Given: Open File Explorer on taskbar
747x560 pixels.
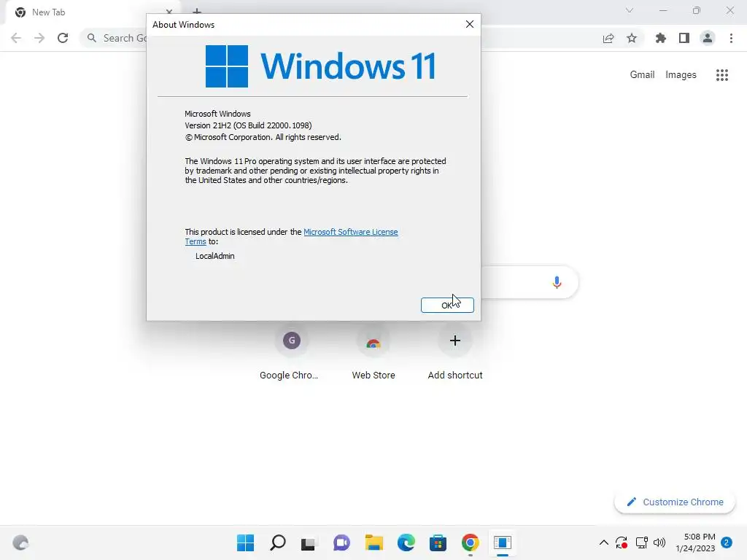Looking at the screenshot, I should coord(374,542).
